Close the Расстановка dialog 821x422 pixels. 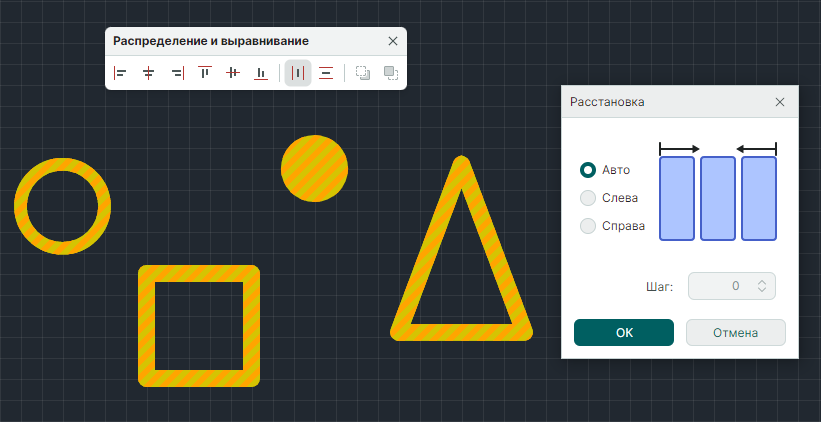[x=780, y=102]
